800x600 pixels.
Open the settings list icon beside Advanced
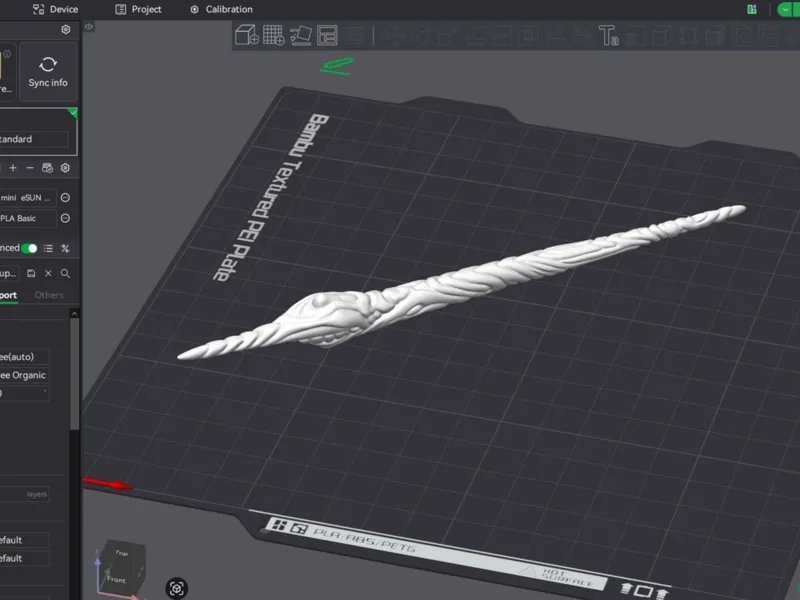coord(48,248)
